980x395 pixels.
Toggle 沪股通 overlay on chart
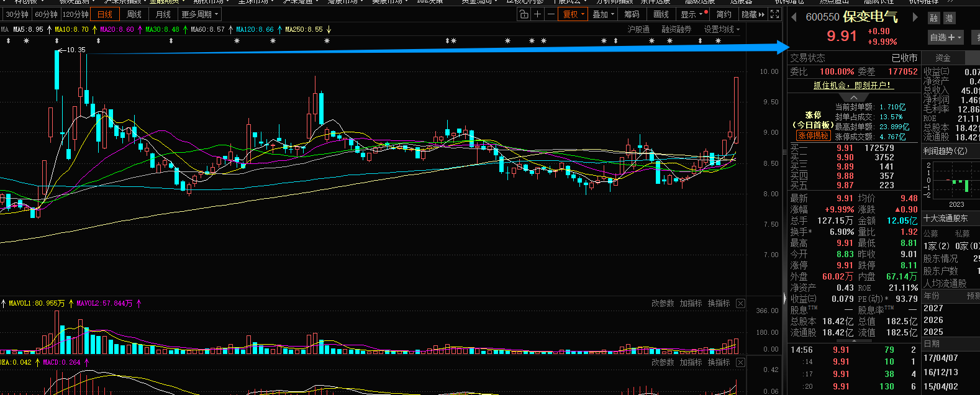(x=638, y=29)
